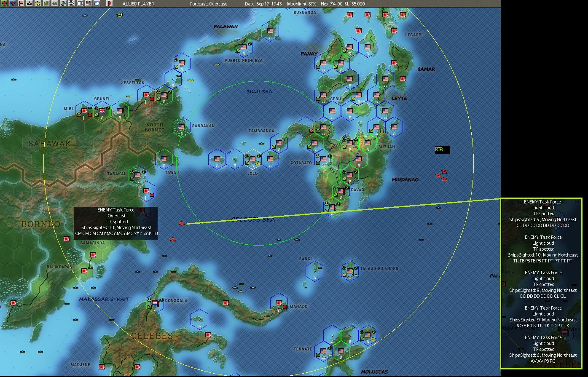588x377 pixels.
Task: Select the Japanese-held Manado base hex
Action: (x=279, y=303)
